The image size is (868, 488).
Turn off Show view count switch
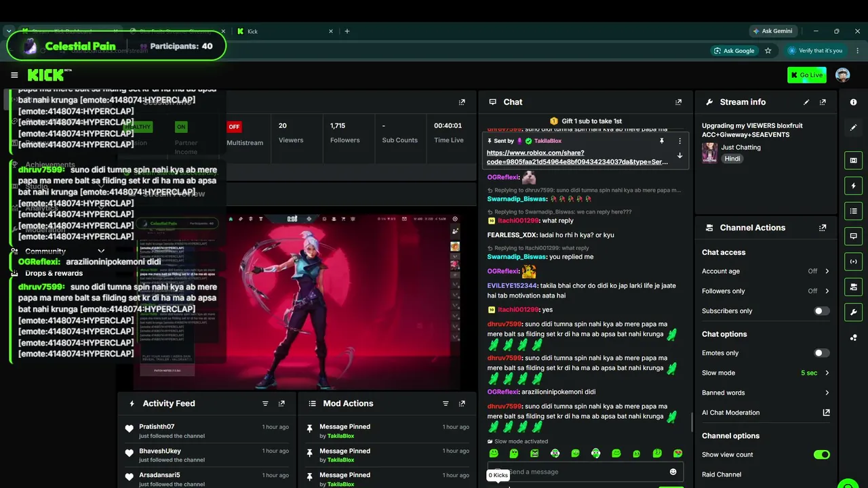coord(821,455)
